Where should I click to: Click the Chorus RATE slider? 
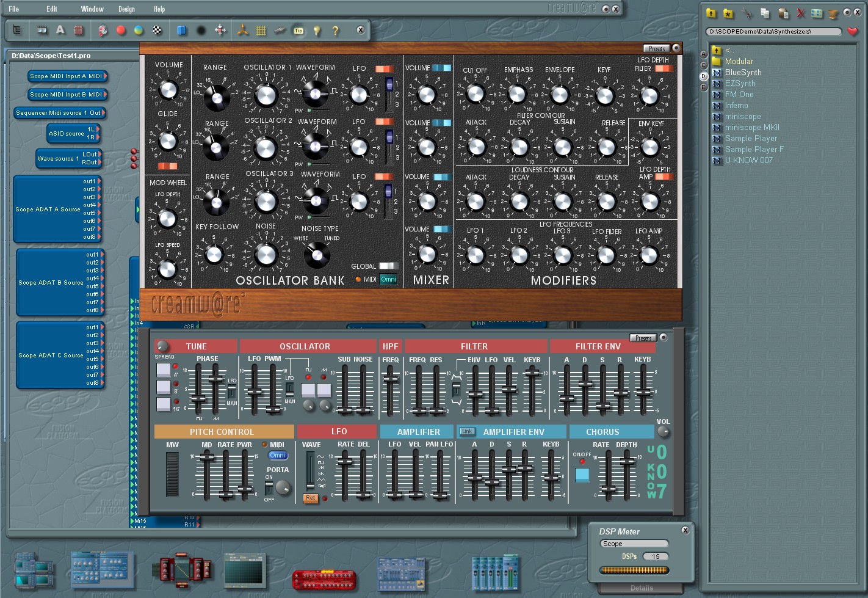pyautogui.click(x=607, y=475)
